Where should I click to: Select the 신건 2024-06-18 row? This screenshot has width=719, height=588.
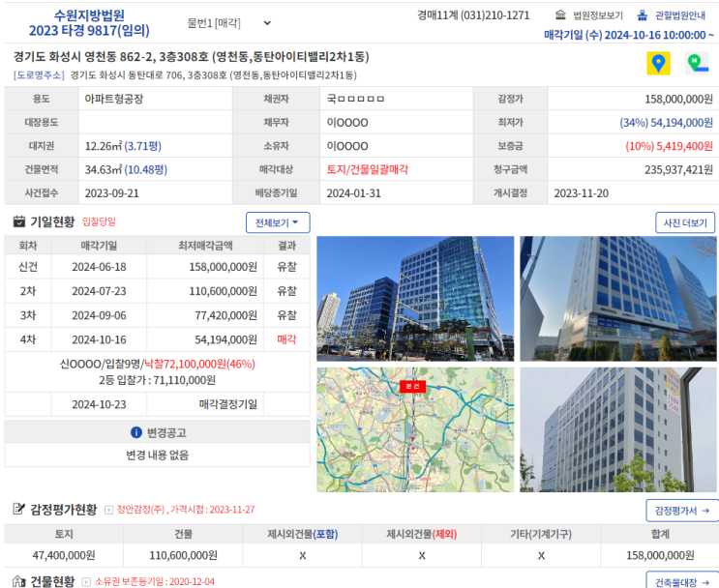tap(158, 267)
